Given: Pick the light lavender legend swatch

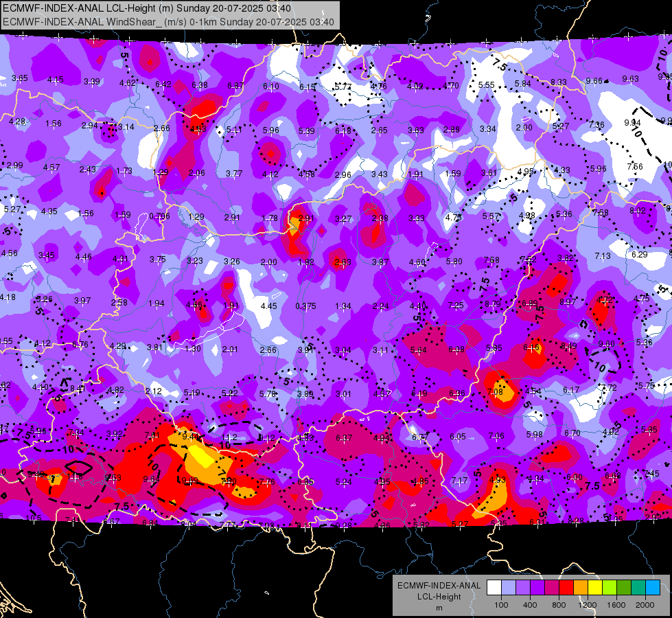Looking at the screenshot, I should tap(509, 588).
